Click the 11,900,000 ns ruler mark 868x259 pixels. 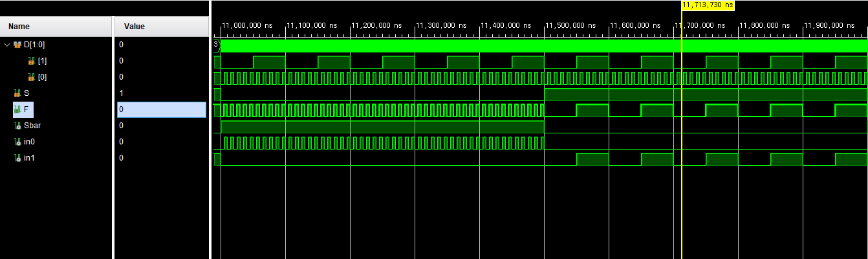tap(829, 25)
